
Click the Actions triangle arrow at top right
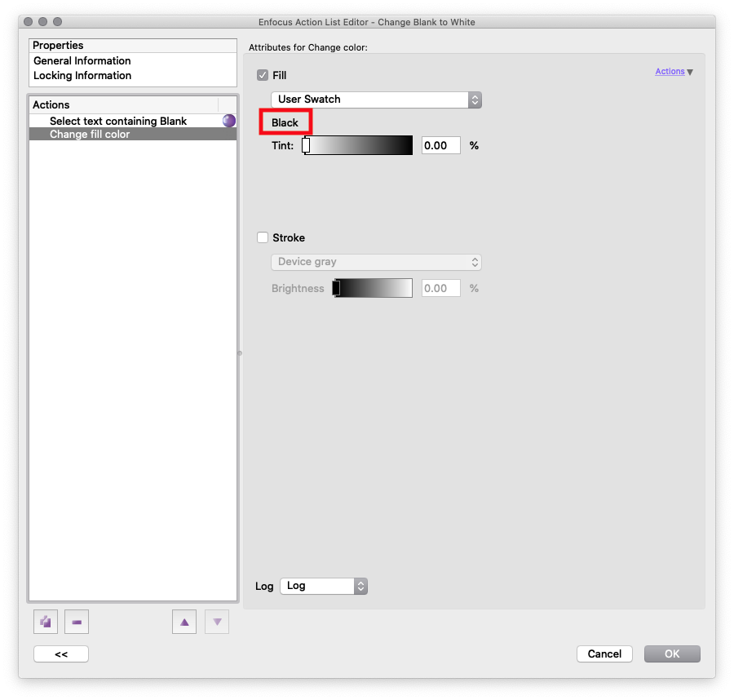(x=690, y=72)
